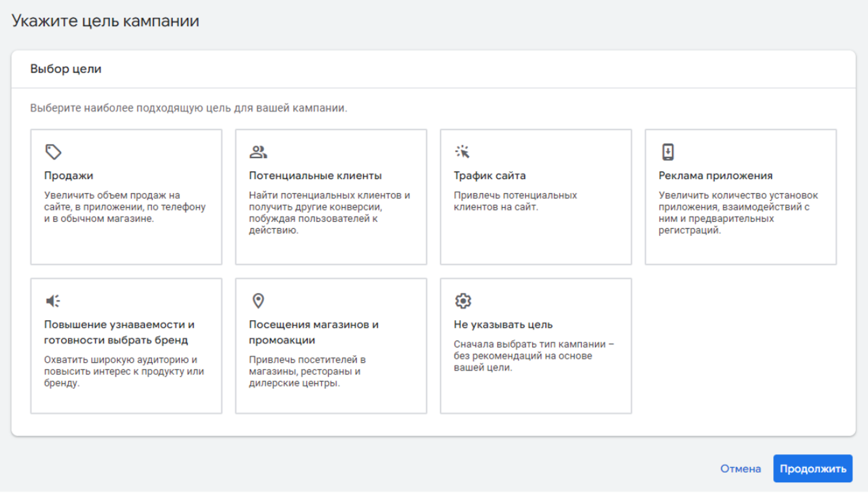Select the "Реклама приложения" goal title

[x=715, y=176]
